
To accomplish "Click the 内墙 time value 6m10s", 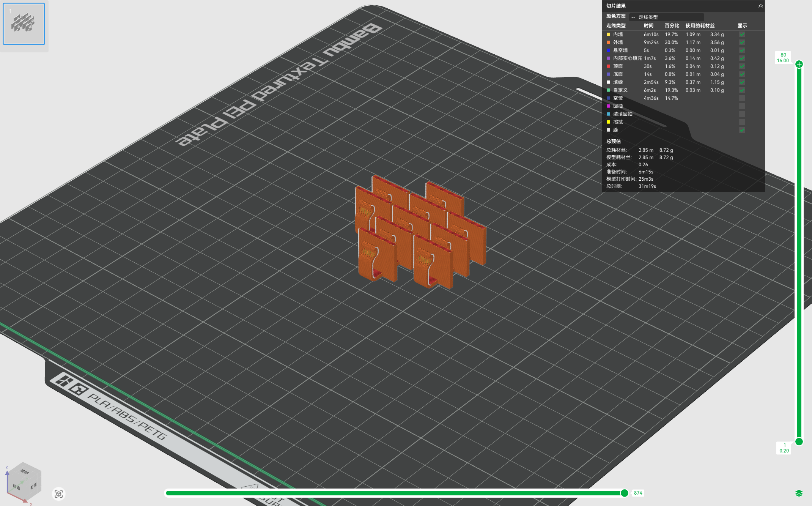I will point(651,35).
